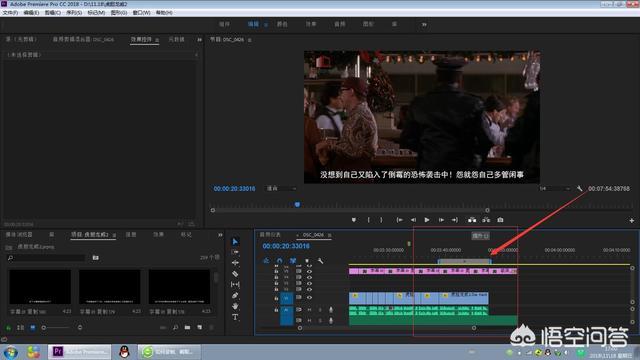This screenshot has height=360, width=640.
Task: Play the program monitor video
Action: (x=427, y=220)
